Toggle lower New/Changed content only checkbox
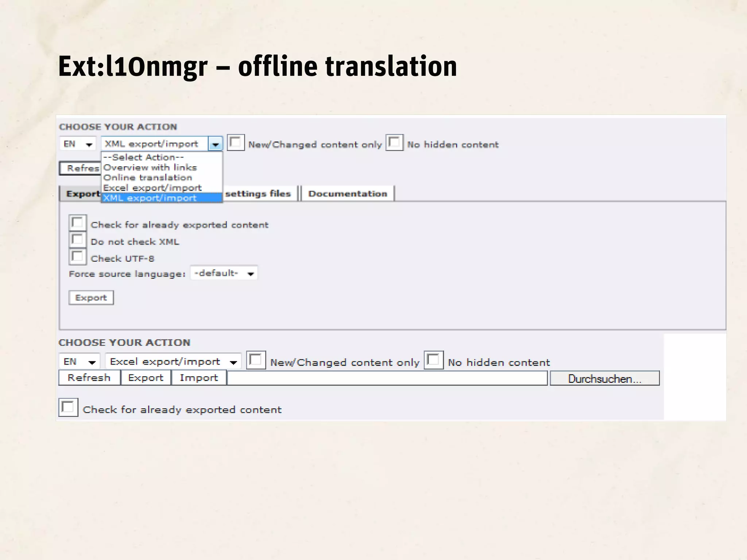 [x=256, y=360]
